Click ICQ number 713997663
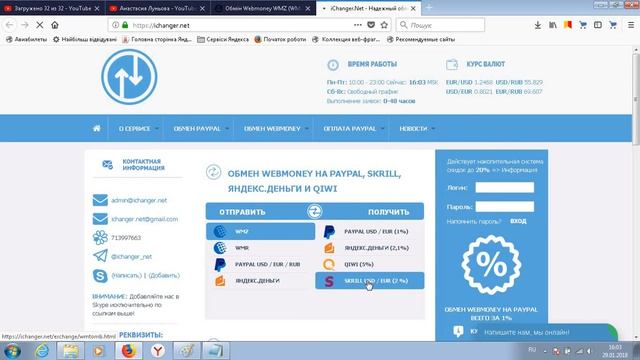640x360 pixels. tap(126, 238)
